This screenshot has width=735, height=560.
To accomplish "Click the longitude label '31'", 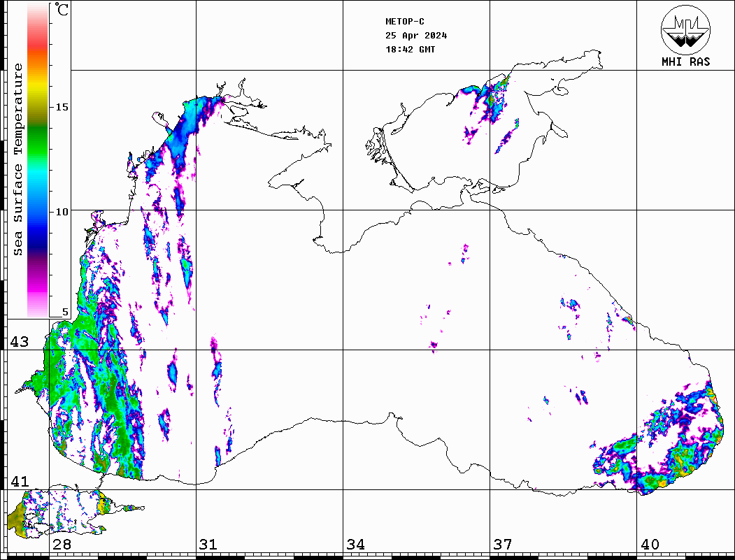I will click(x=208, y=545).
